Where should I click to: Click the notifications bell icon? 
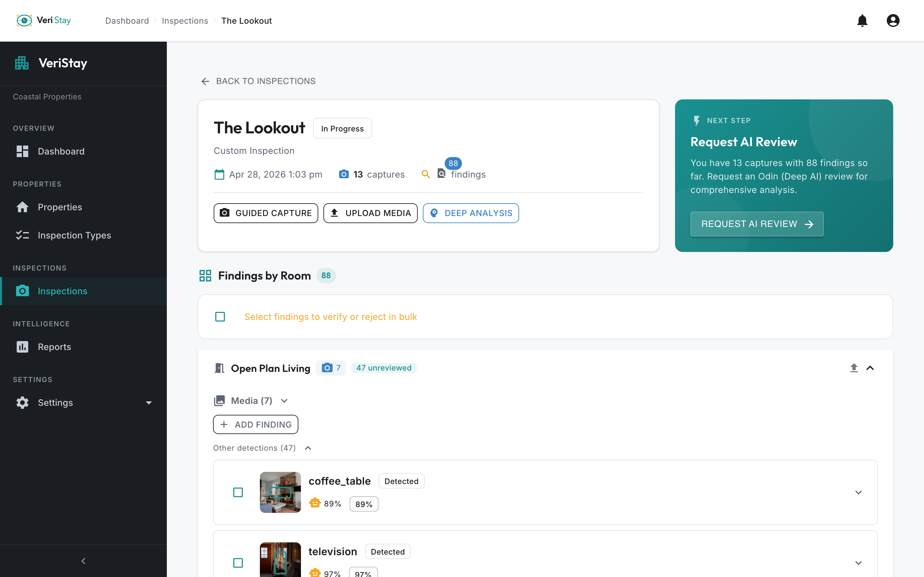(x=862, y=21)
